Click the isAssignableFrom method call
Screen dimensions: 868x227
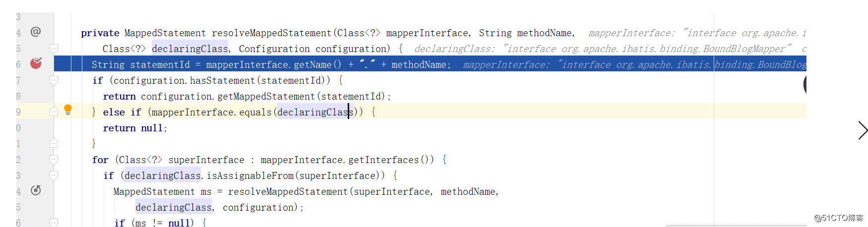[250, 176]
